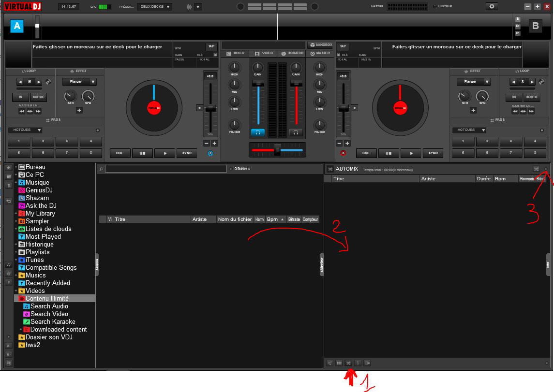
Task: Click the deck B loop wheel icon
Action: pyautogui.click(x=541, y=82)
